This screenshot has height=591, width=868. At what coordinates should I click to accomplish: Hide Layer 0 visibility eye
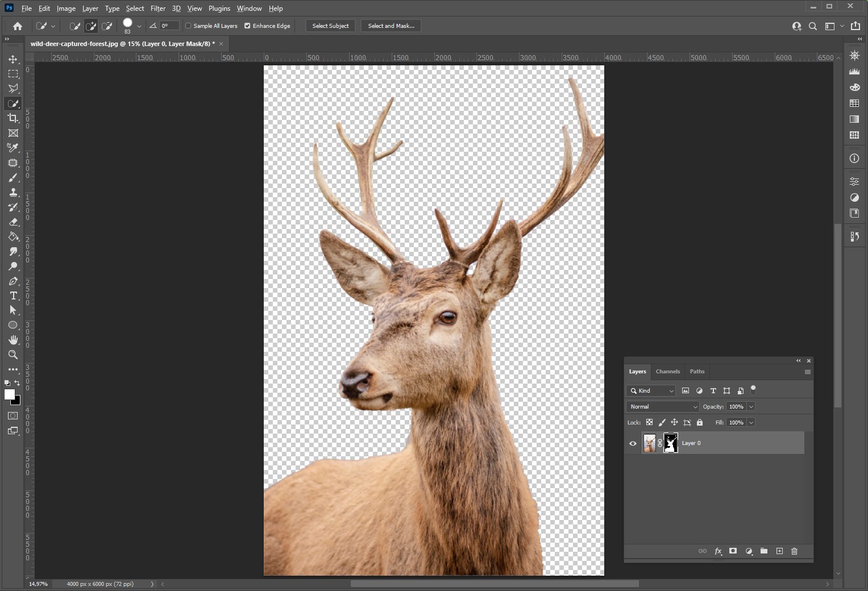tap(633, 443)
